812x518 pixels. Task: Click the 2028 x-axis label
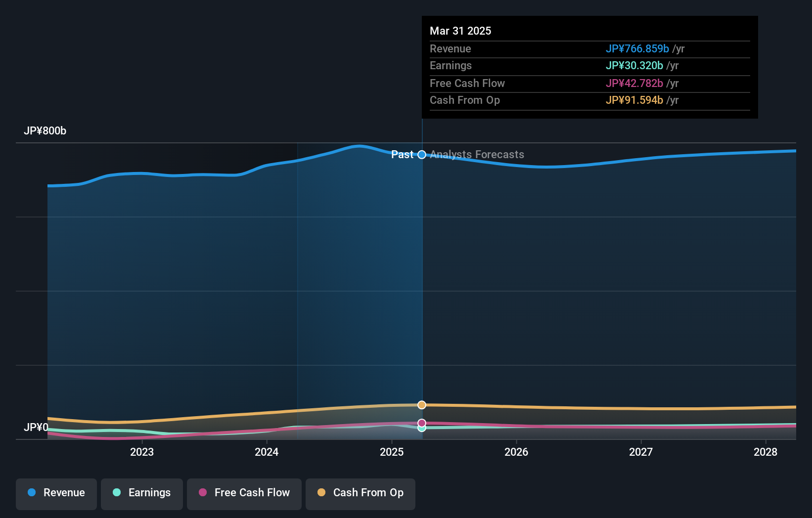coord(766,452)
